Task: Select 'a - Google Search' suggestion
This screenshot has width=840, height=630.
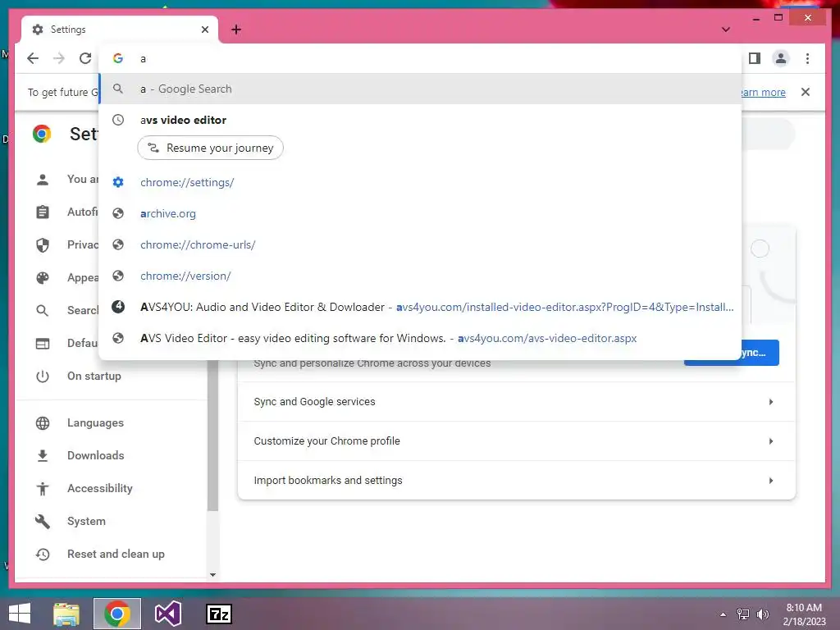Action: click(x=421, y=89)
